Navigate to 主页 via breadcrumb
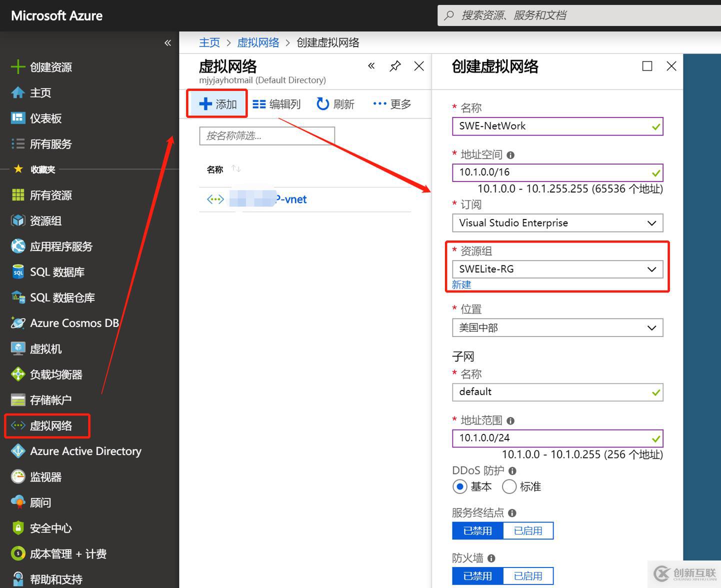The width and height of the screenshot is (721, 588). point(209,42)
